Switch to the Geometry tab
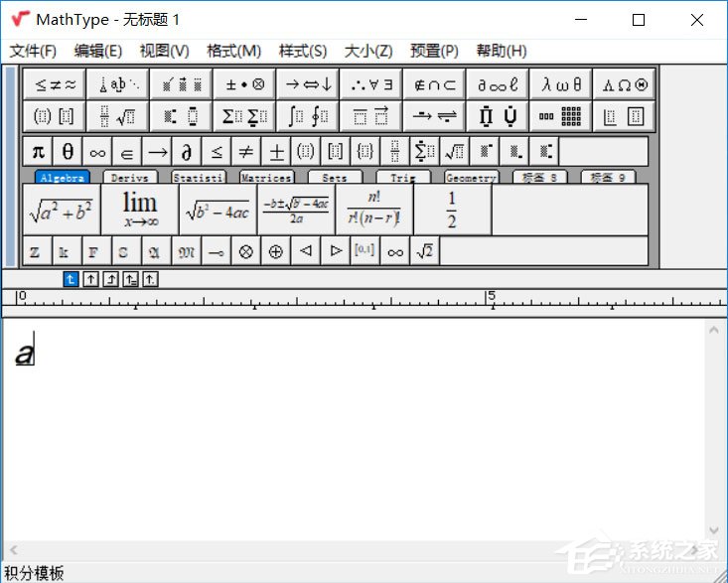728x583 pixels. coord(471,178)
